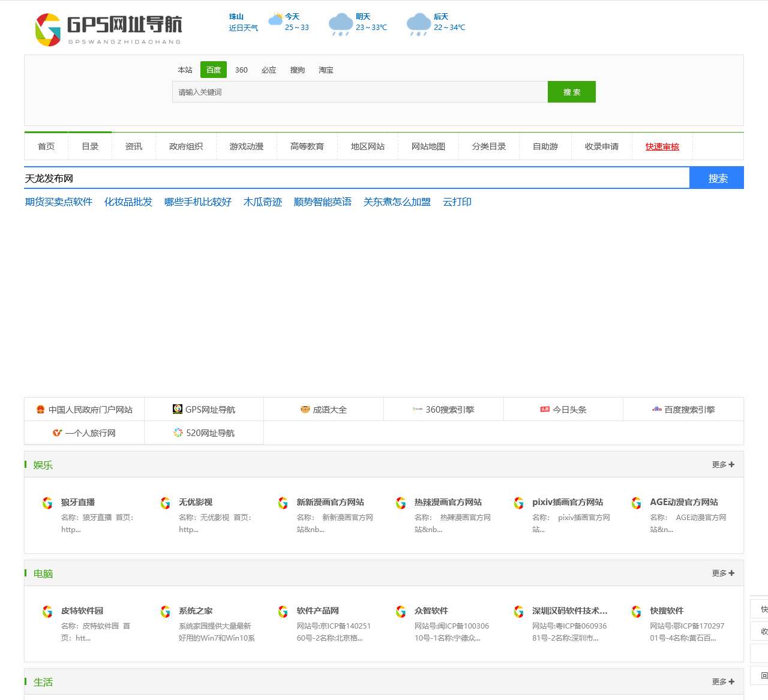Open the 化妆品批发 suggested link

pyautogui.click(x=128, y=202)
